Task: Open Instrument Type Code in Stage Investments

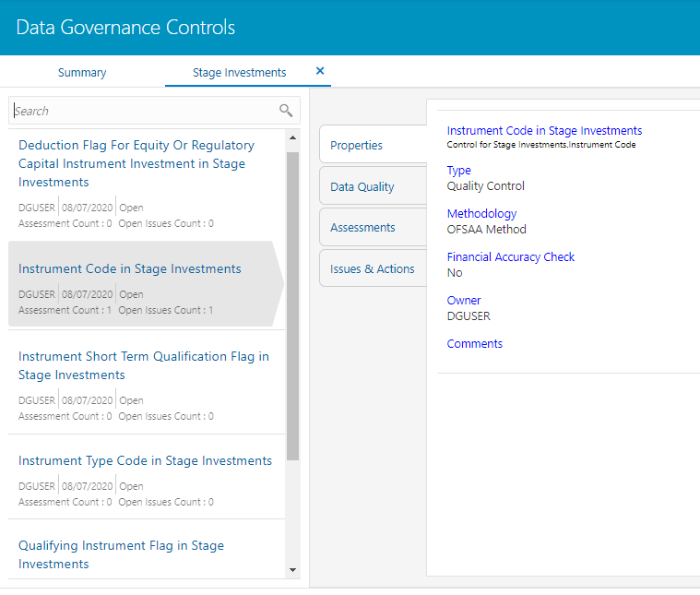Action: coord(145,460)
